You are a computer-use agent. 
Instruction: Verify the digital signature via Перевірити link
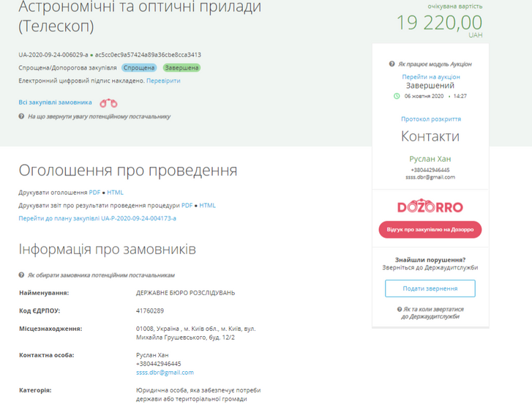click(163, 81)
